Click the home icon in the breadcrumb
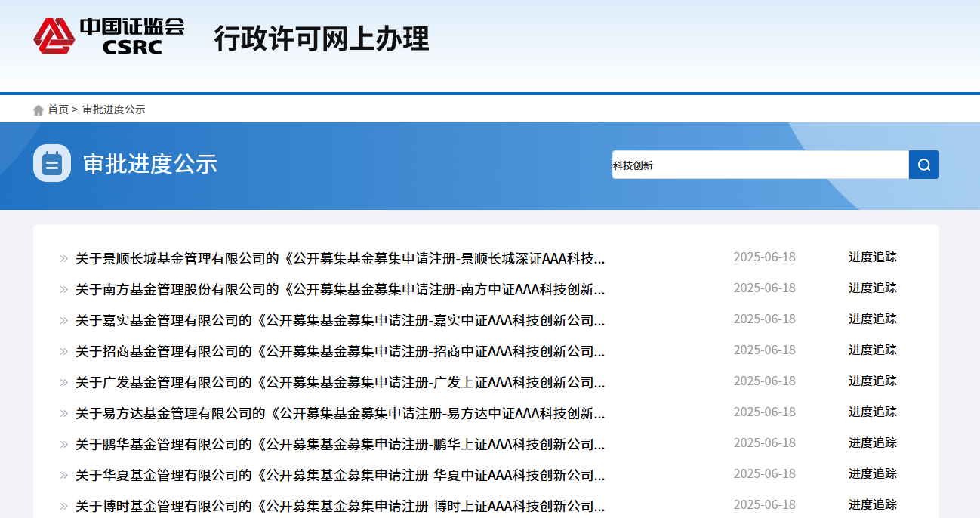 [39, 110]
